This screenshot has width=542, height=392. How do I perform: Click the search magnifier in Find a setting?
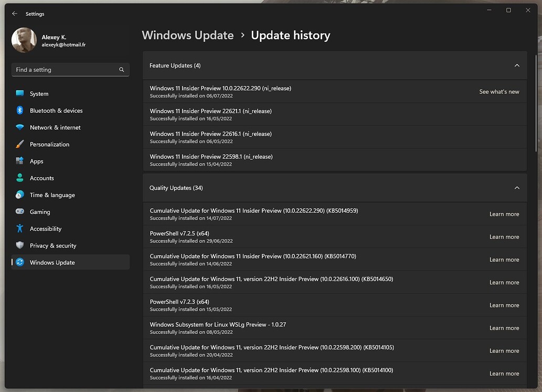[x=121, y=69]
